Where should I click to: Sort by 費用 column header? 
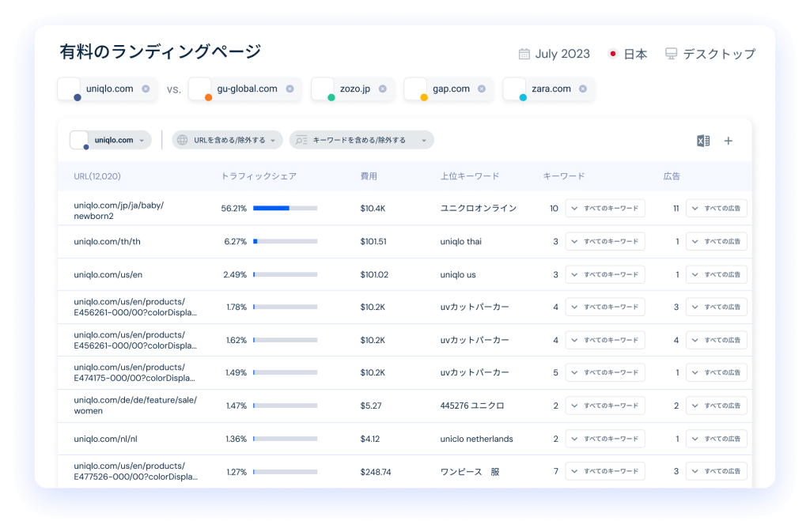point(369,176)
